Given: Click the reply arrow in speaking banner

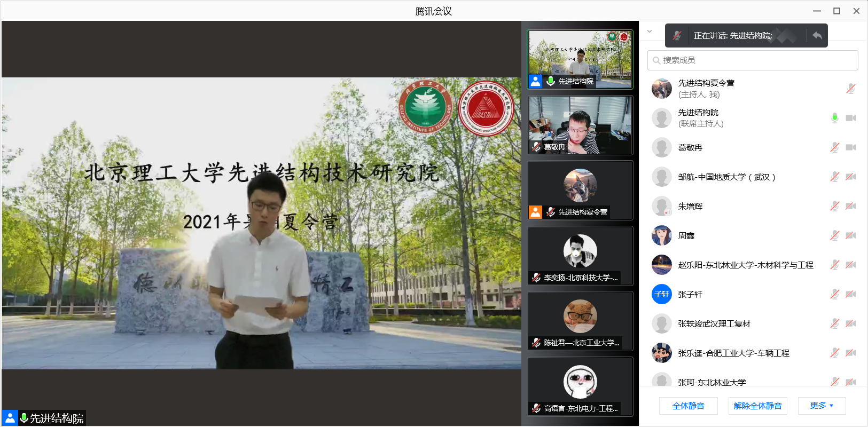Looking at the screenshot, I should pyautogui.click(x=817, y=36).
